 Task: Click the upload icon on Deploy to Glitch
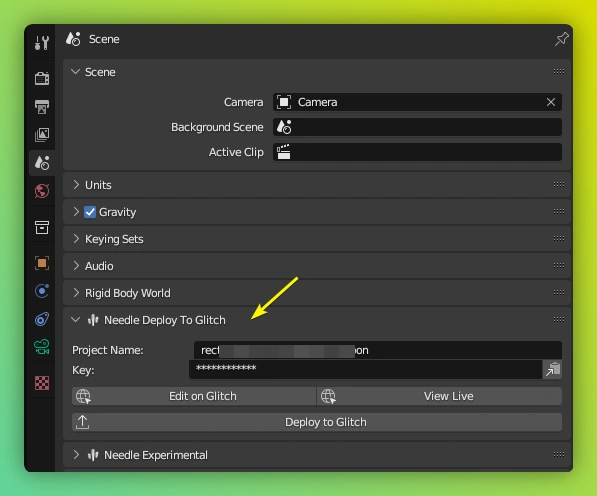(82, 422)
